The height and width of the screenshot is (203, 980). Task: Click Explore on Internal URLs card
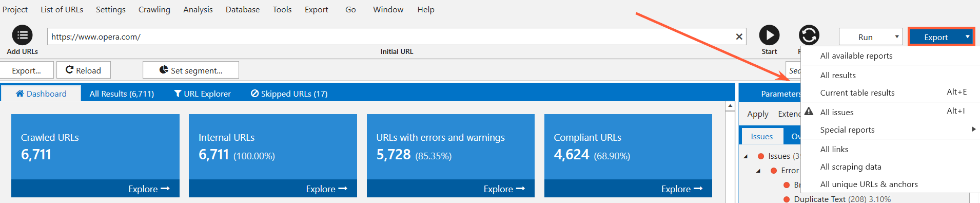click(x=326, y=189)
